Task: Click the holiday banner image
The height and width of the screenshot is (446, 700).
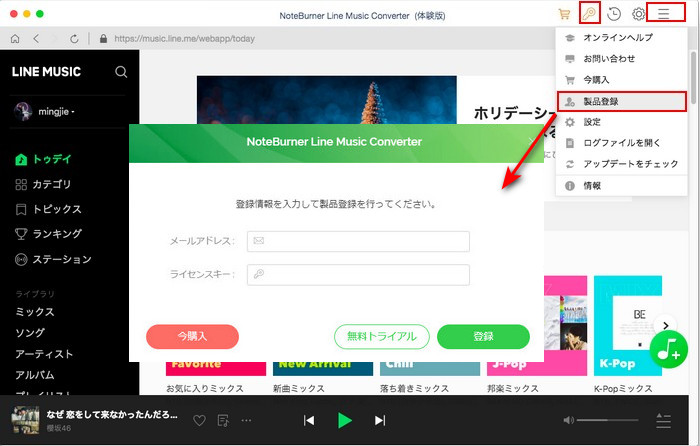Action: tap(326, 100)
